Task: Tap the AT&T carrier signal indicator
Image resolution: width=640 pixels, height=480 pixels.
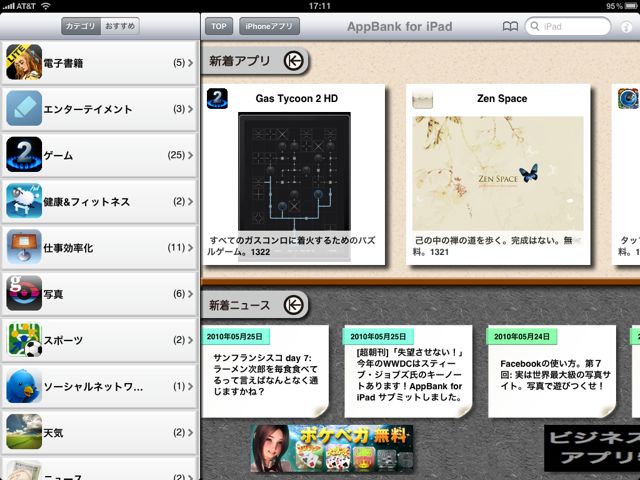Action: coord(19,6)
